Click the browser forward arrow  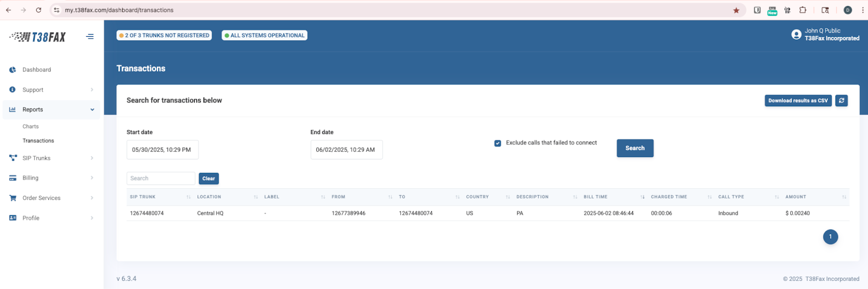click(x=23, y=10)
